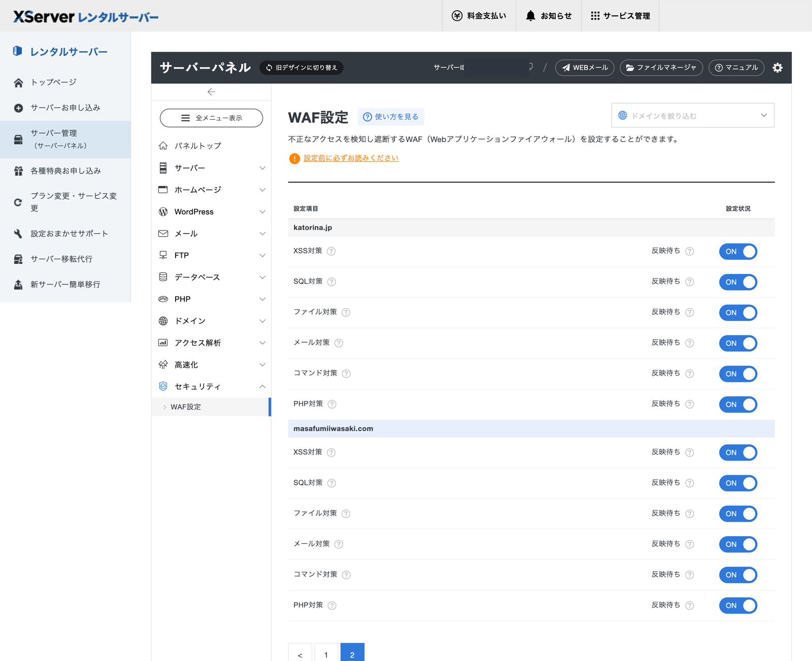Open サーバー管理 (サーバーパネル) in left sidebar
The height and width of the screenshot is (661, 812).
point(65,139)
